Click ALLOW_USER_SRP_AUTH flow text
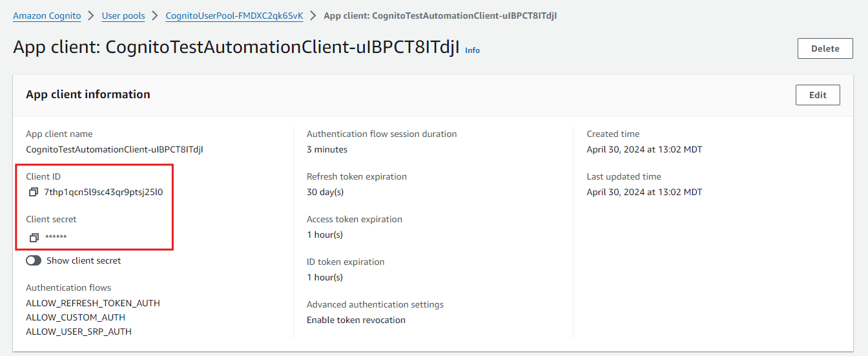The image size is (868, 356). (x=79, y=331)
